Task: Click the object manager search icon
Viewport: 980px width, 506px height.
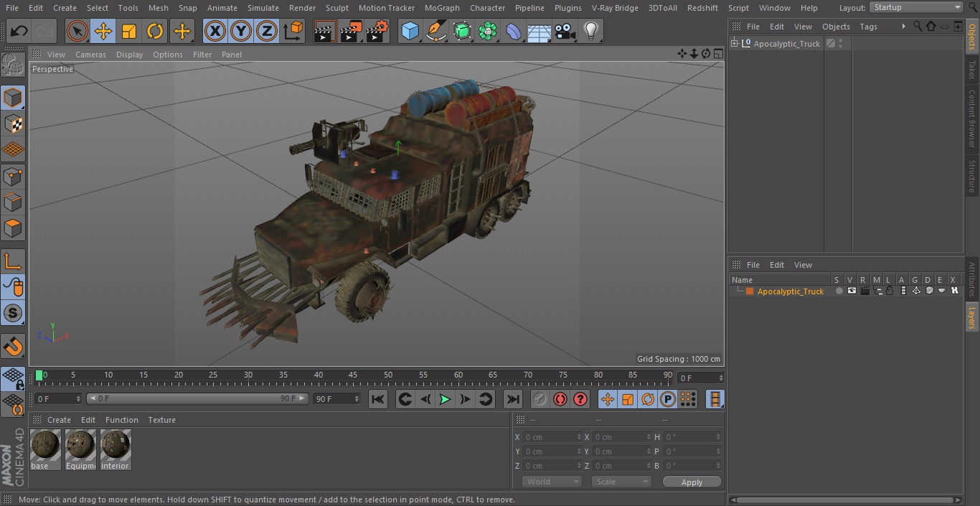Action: tap(918, 27)
